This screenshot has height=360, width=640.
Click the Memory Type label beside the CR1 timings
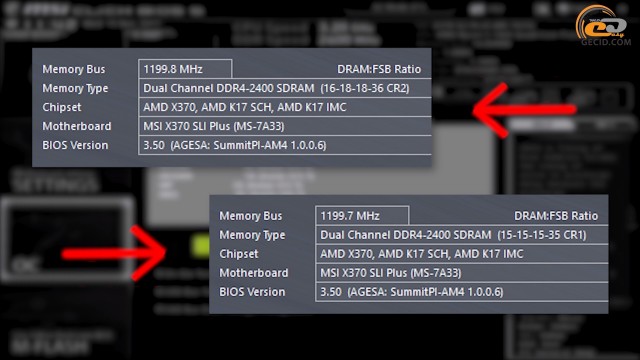pos(252,235)
